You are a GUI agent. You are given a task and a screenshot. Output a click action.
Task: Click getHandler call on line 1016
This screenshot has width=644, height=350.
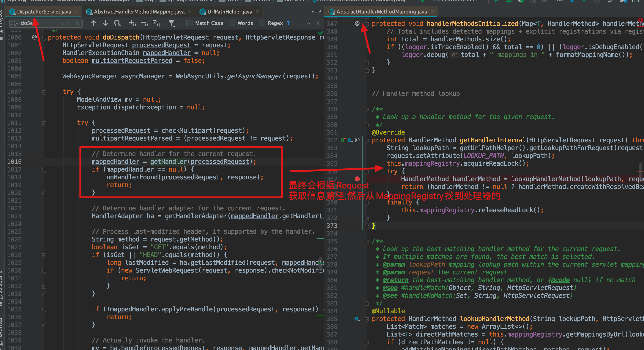[168, 162]
